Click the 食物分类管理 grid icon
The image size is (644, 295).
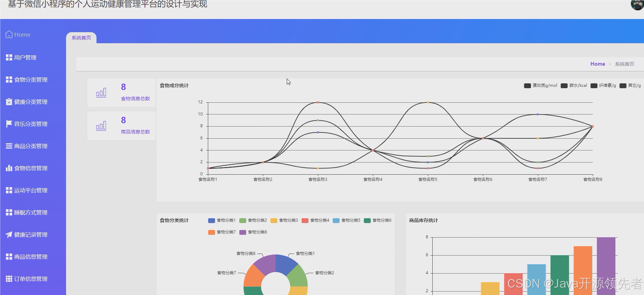(x=9, y=80)
